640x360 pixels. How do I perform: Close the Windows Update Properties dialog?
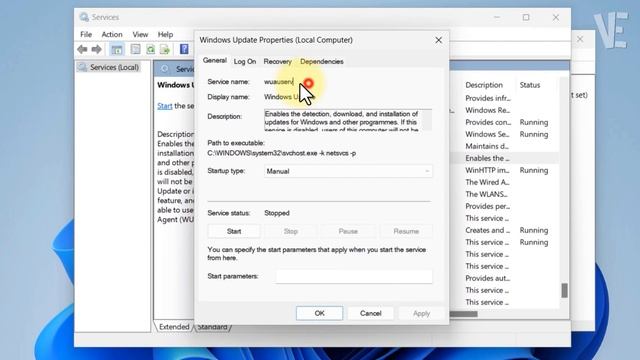click(438, 40)
